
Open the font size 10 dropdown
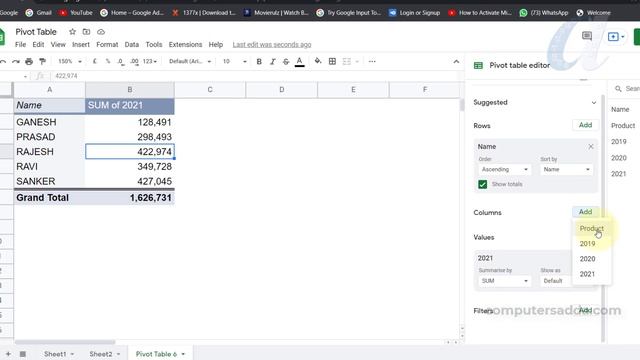234,61
